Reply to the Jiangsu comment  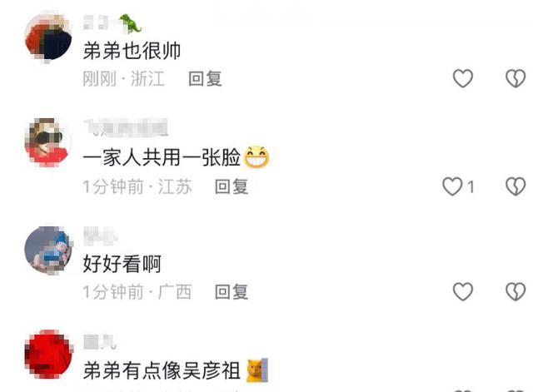(232, 186)
